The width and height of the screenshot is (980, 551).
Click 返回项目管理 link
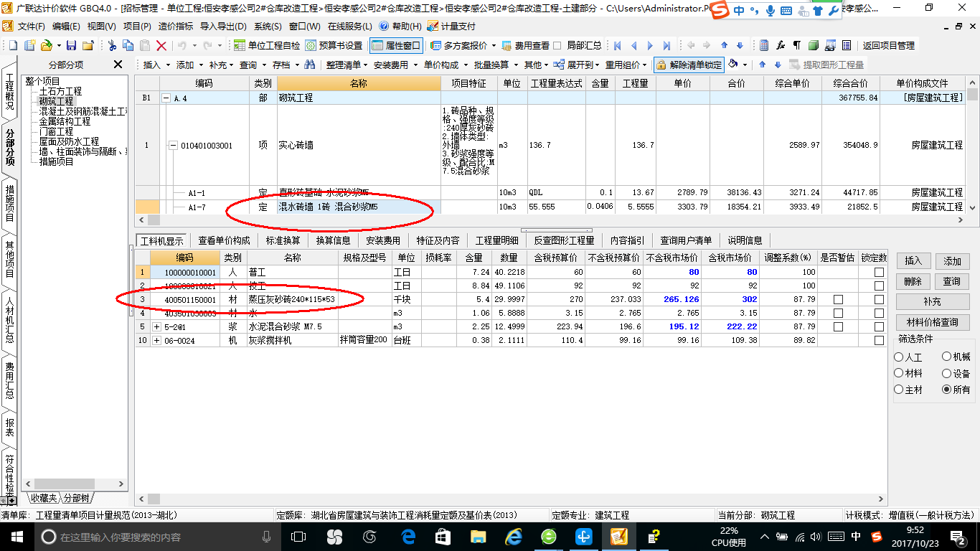888,45
